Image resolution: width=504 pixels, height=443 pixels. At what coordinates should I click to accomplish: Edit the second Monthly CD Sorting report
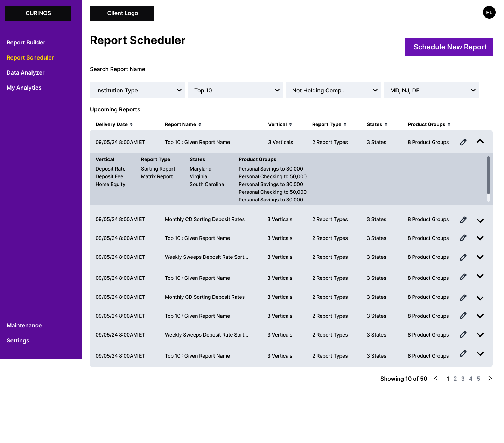coord(463,298)
